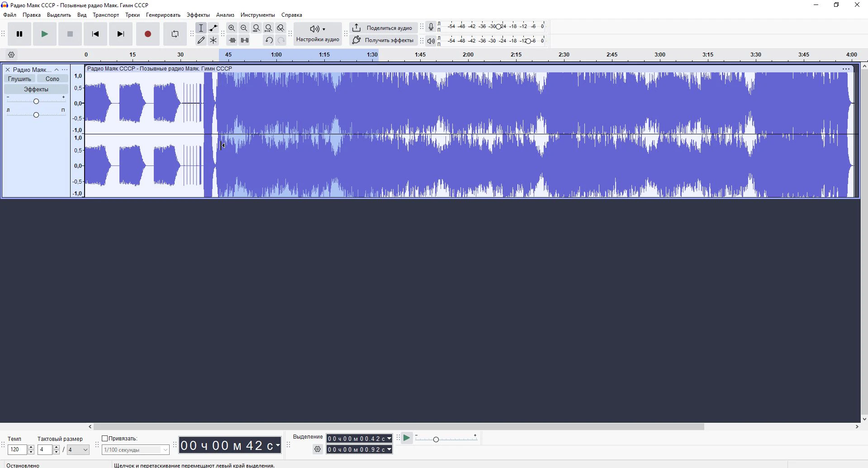Select the Envelope tool

(213, 28)
